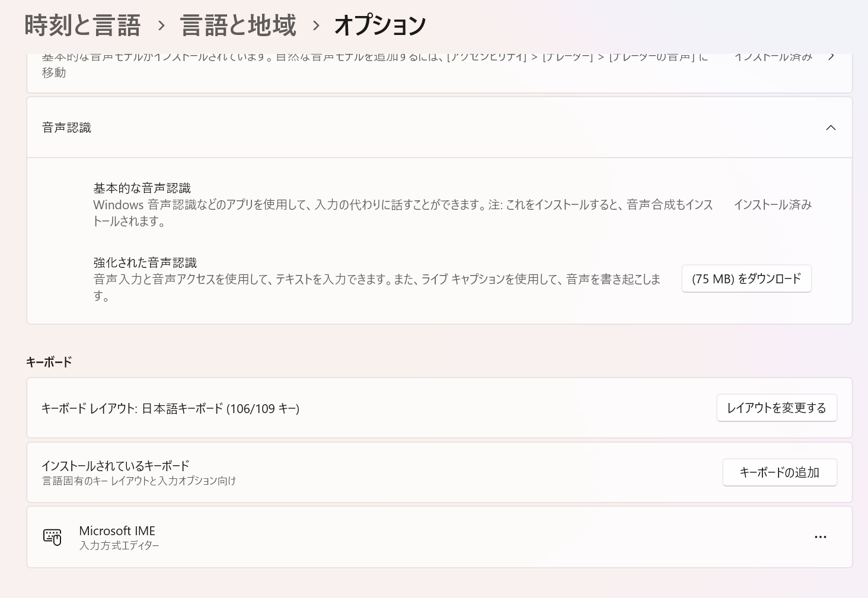Click the 強化された音声認識 heading
This screenshot has height=598, width=868.
point(145,263)
